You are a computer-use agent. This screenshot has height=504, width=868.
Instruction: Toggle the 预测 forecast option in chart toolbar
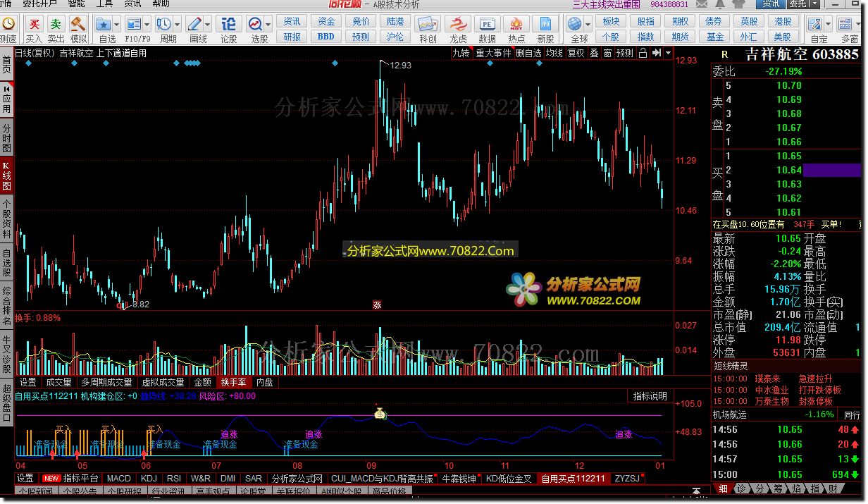[625, 53]
